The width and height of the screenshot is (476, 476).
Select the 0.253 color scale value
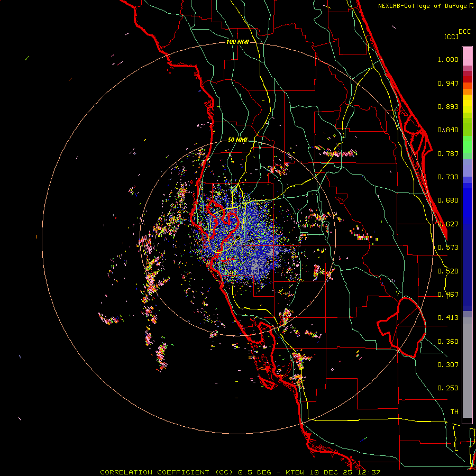pos(448,388)
